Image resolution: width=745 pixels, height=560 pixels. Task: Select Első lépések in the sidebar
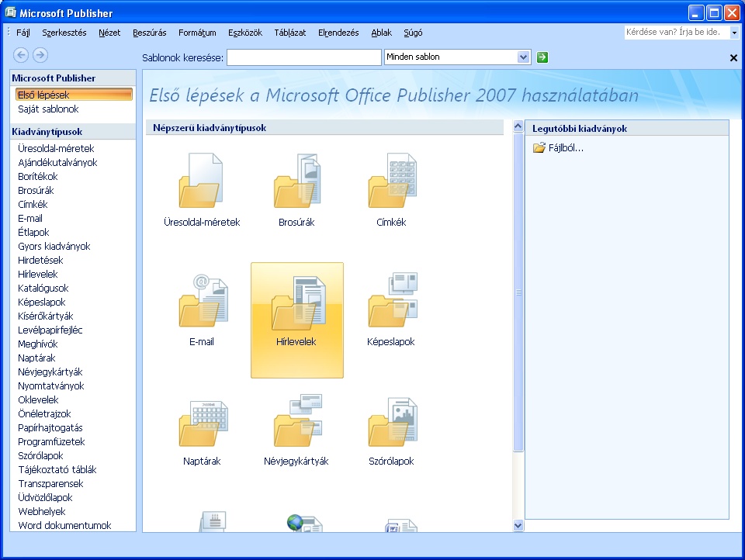pos(74,95)
